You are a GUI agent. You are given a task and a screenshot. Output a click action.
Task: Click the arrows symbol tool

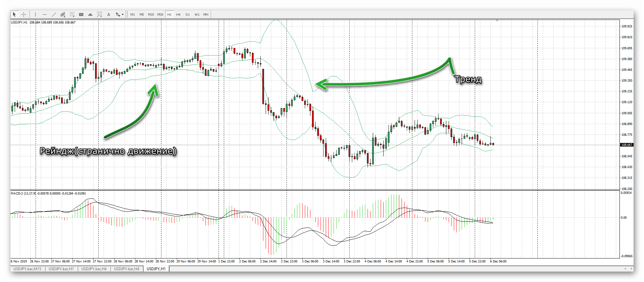coord(118,14)
